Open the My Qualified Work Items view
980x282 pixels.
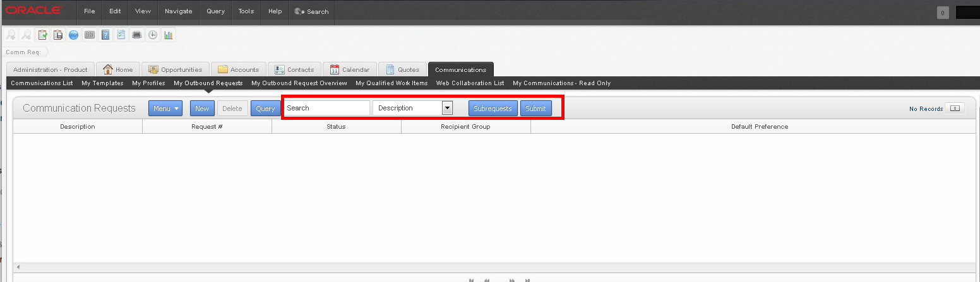391,83
